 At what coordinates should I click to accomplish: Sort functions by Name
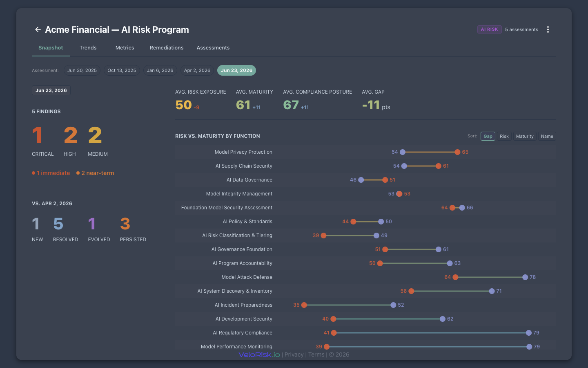[x=547, y=136]
